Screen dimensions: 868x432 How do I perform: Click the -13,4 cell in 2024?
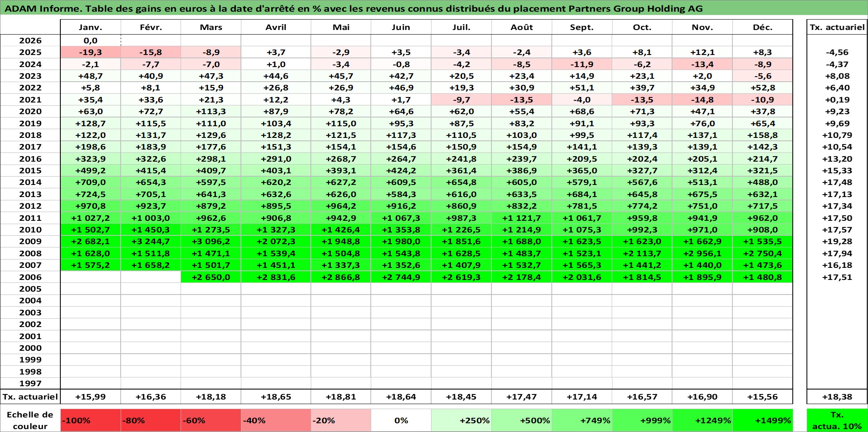(x=702, y=64)
